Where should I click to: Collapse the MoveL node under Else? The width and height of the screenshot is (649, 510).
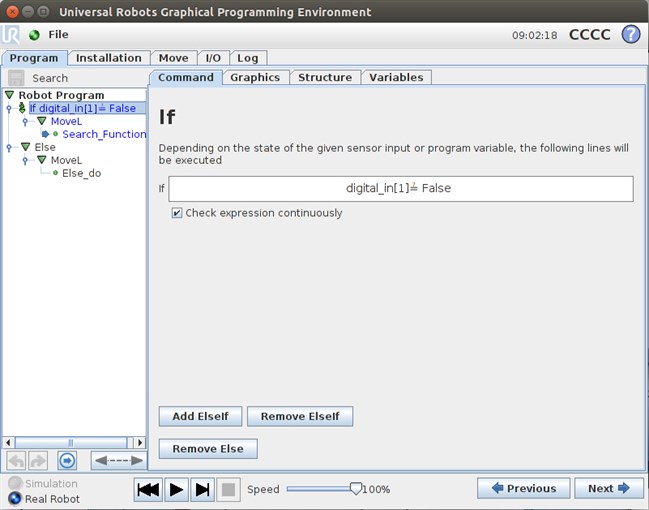click(41, 159)
